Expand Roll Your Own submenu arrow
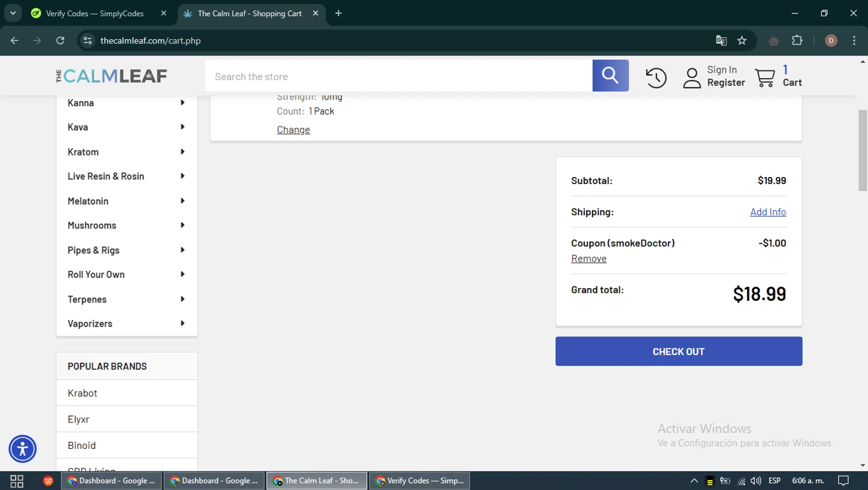The width and height of the screenshot is (868, 490). point(182,274)
